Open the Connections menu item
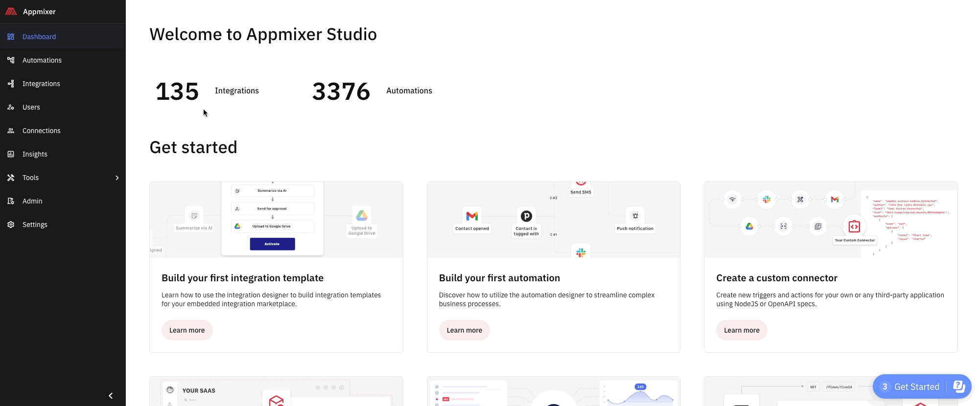Image resolution: width=980 pixels, height=406 pixels. 42,131
